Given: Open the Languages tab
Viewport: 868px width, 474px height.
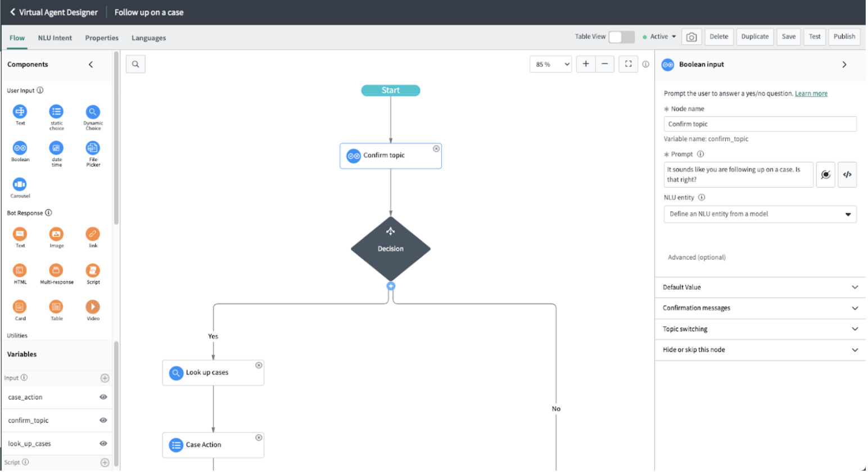Looking at the screenshot, I should [x=148, y=38].
